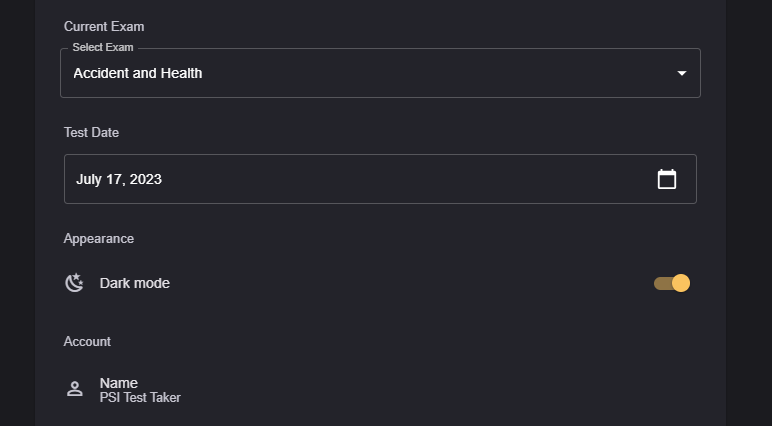
Task: Click the Dark mode label text
Action: [x=135, y=283]
